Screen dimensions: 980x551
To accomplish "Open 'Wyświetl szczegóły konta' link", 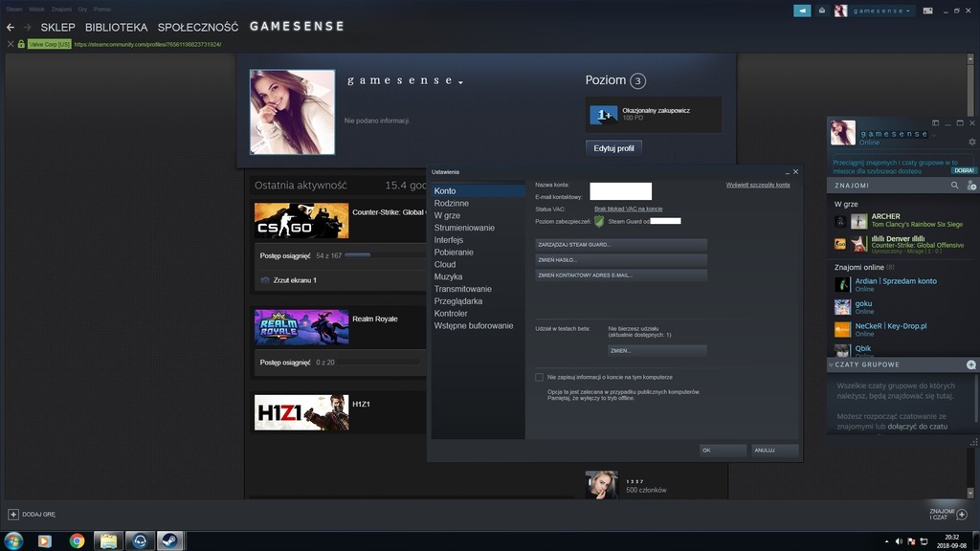I will (x=758, y=185).
